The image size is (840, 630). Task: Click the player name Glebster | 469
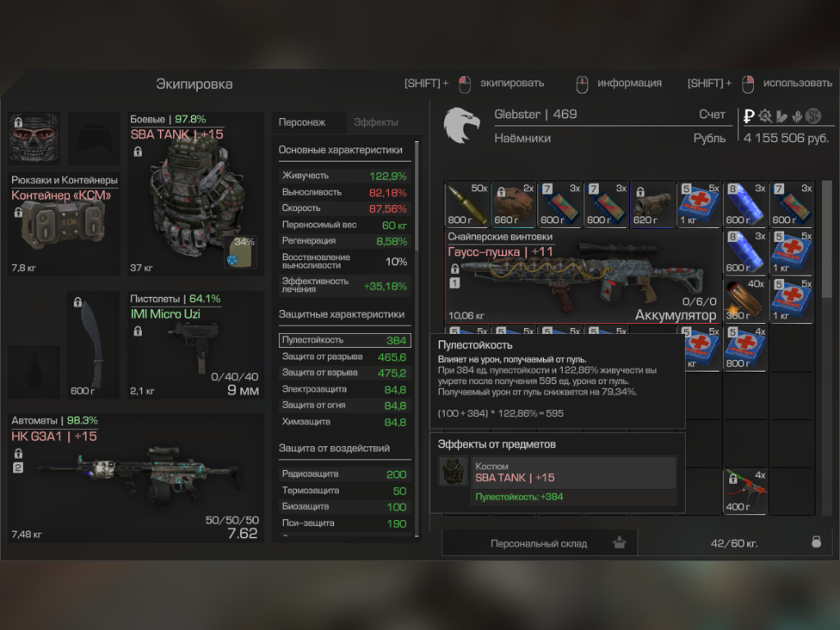pyautogui.click(x=535, y=114)
